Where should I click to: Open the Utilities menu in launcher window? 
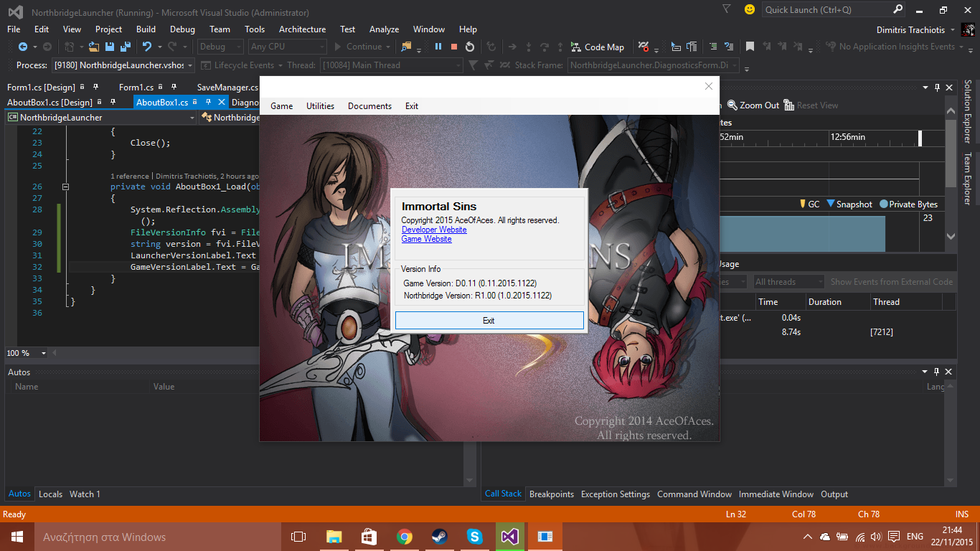point(320,106)
